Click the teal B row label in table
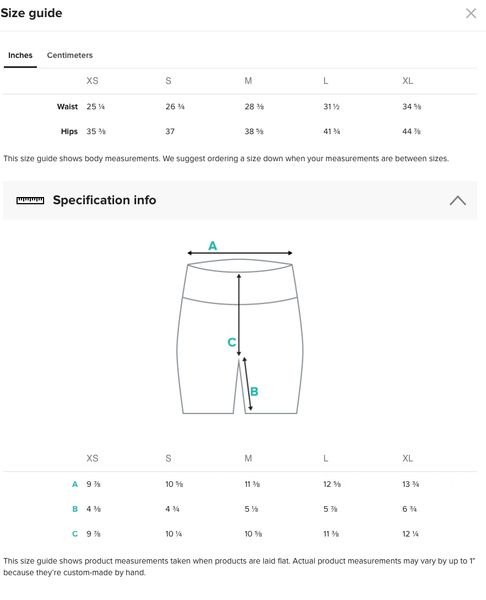Screen dimensions: 486x600 pyautogui.click(x=75, y=509)
